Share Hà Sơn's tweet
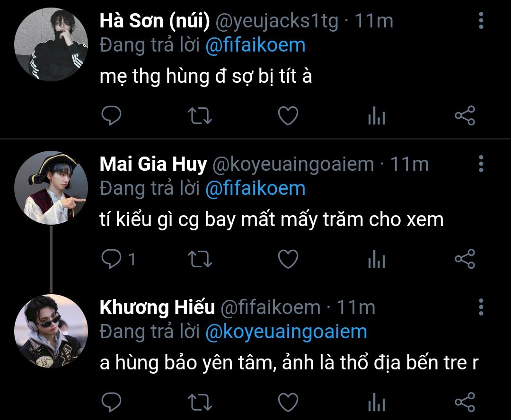The width and height of the screenshot is (511, 420). (x=465, y=116)
